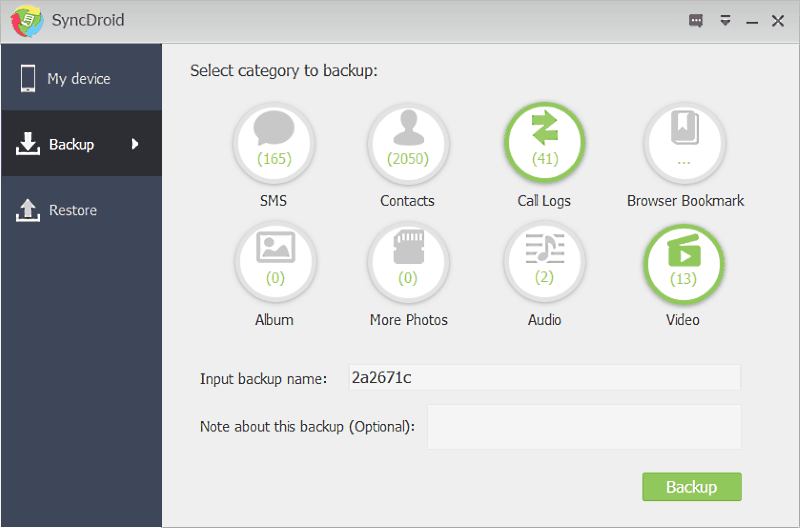This screenshot has width=800, height=528.
Task: Click the More Photos label text
Action: click(409, 320)
